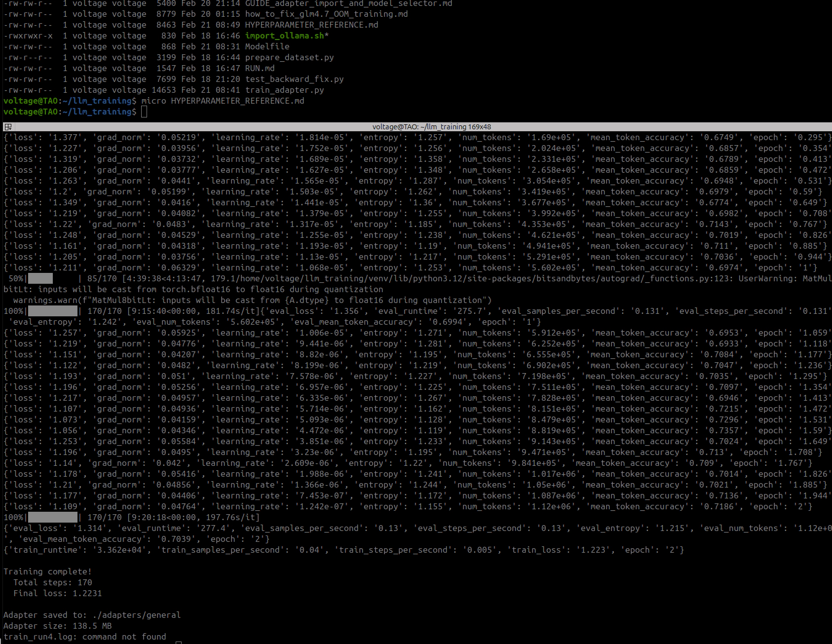Click the first 100% progress bar (9:15:40)

coord(53,311)
